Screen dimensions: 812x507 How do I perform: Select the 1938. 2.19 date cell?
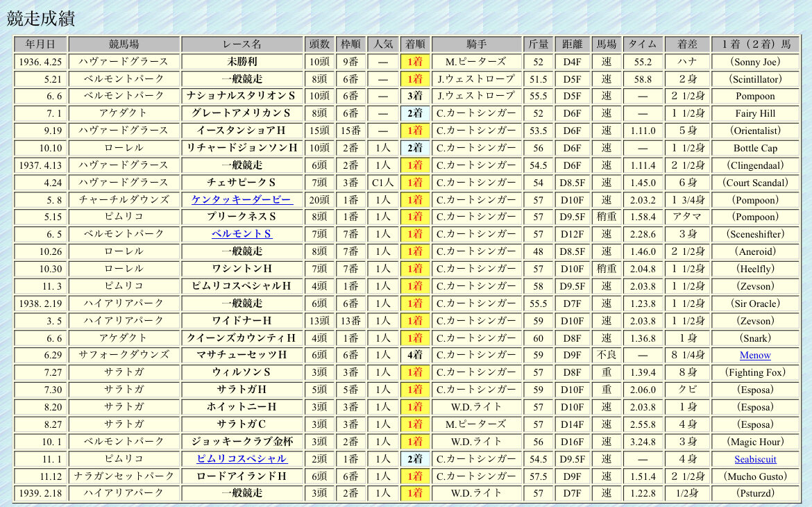pos(40,304)
